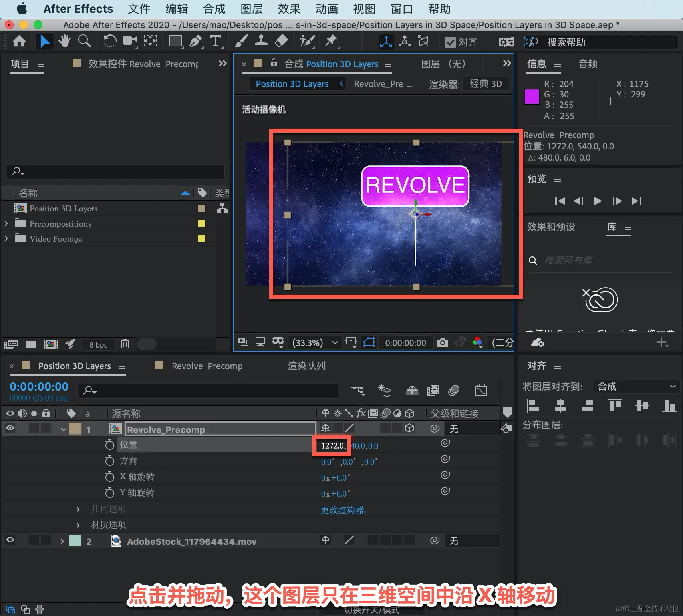Take a snapshot with the camera icon

click(442, 342)
